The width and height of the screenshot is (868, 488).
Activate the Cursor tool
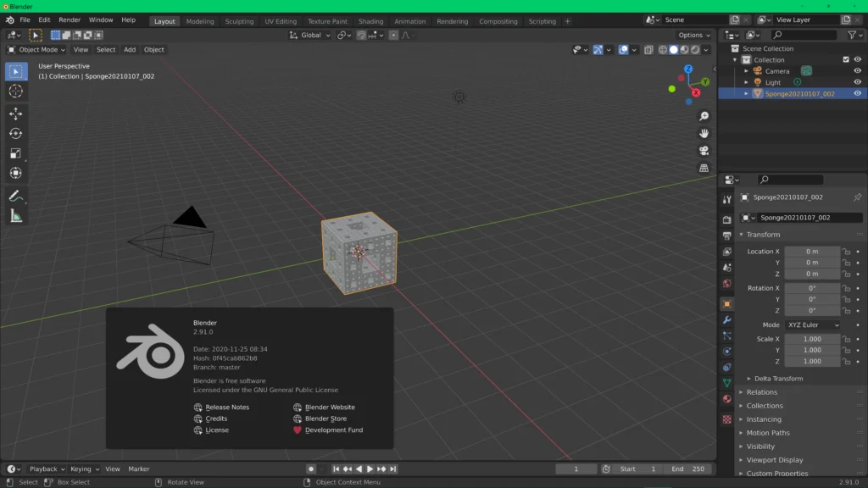click(15, 91)
